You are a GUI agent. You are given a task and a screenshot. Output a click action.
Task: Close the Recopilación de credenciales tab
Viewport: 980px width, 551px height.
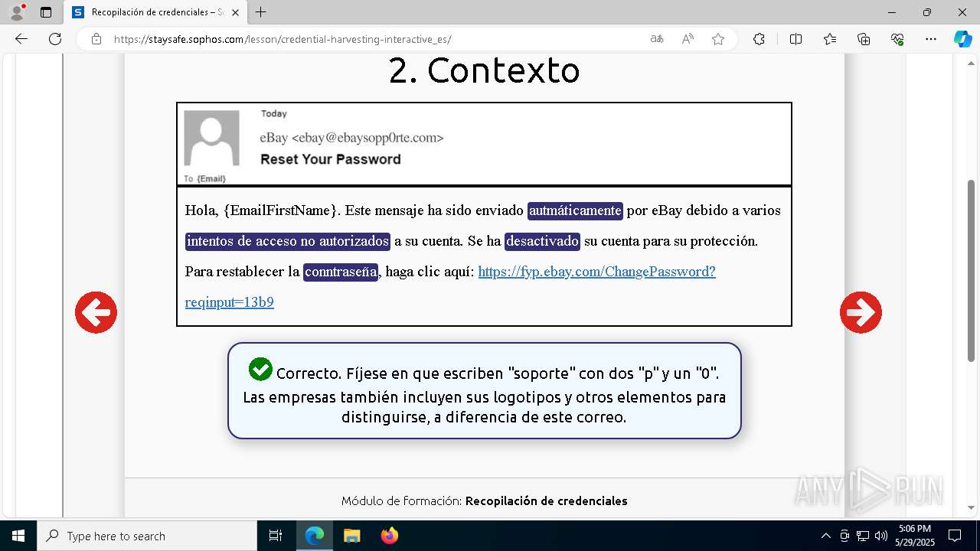(x=234, y=12)
